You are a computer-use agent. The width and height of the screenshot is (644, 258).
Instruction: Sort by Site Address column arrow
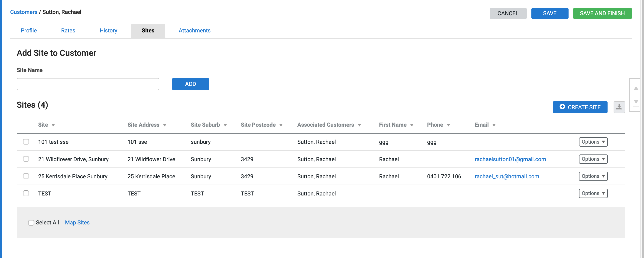165,125
